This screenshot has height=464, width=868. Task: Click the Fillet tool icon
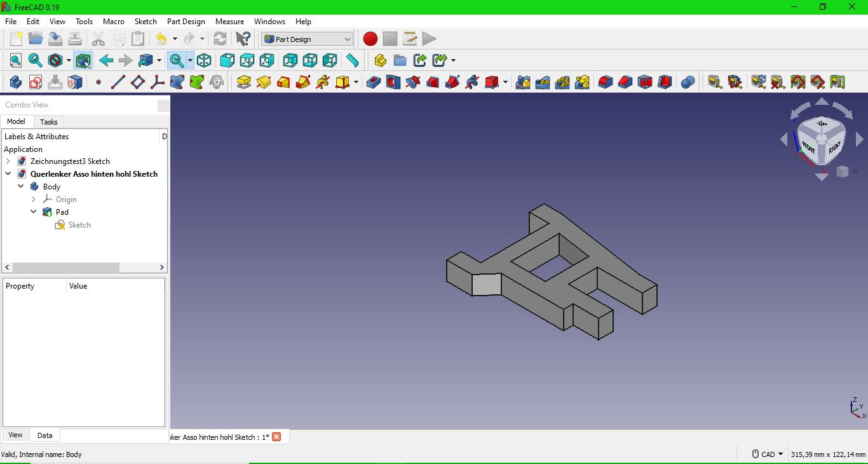pyautogui.click(x=606, y=82)
